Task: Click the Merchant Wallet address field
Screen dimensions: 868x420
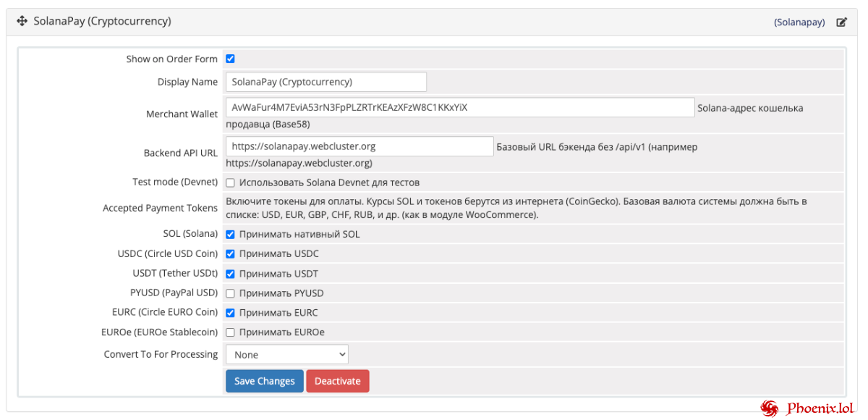Action: click(x=460, y=107)
